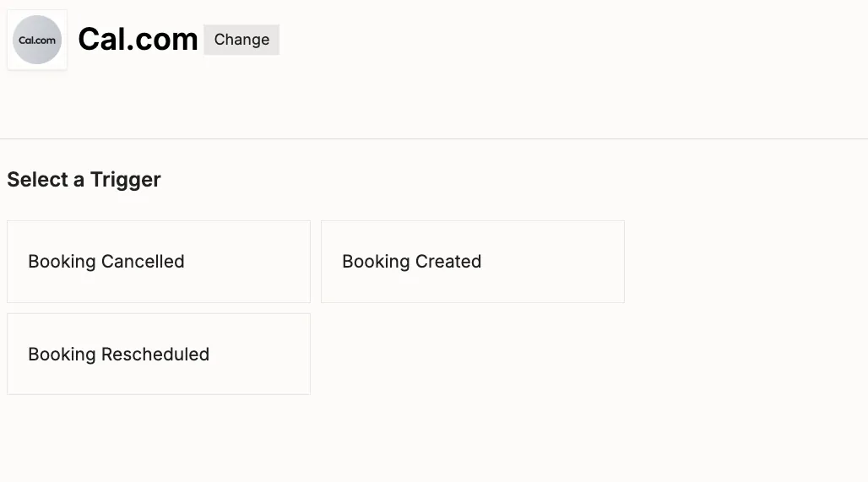This screenshot has height=482, width=868.
Task: Choose the Booking Created trigger
Action: coord(473,262)
